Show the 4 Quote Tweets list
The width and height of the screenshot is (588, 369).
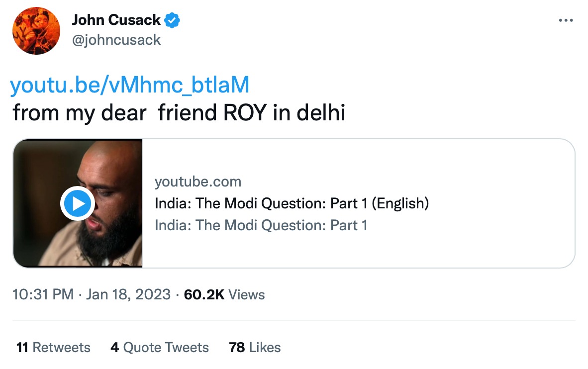pyautogui.click(x=160, y=347)
